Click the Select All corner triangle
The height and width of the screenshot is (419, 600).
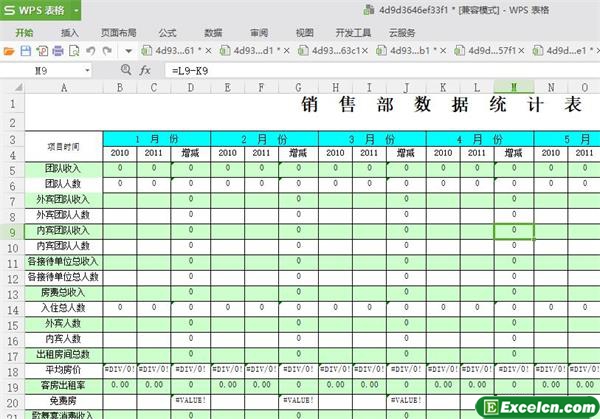coord(18,88)
